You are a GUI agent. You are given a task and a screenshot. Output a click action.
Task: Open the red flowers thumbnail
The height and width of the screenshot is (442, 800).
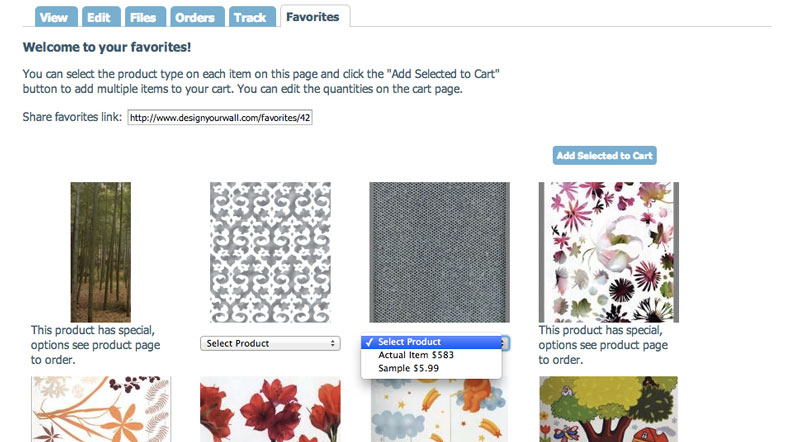pyautogui.click(x=270, y=408)
